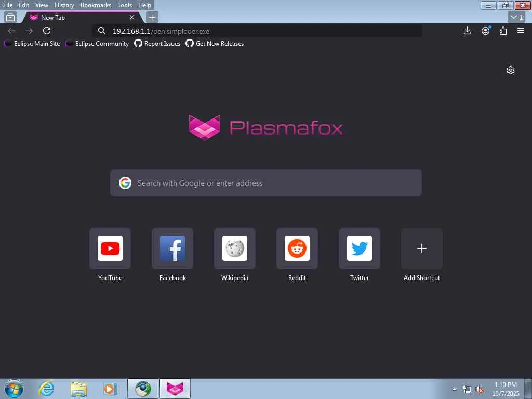Close the New Tab tab

click(132, 17)
